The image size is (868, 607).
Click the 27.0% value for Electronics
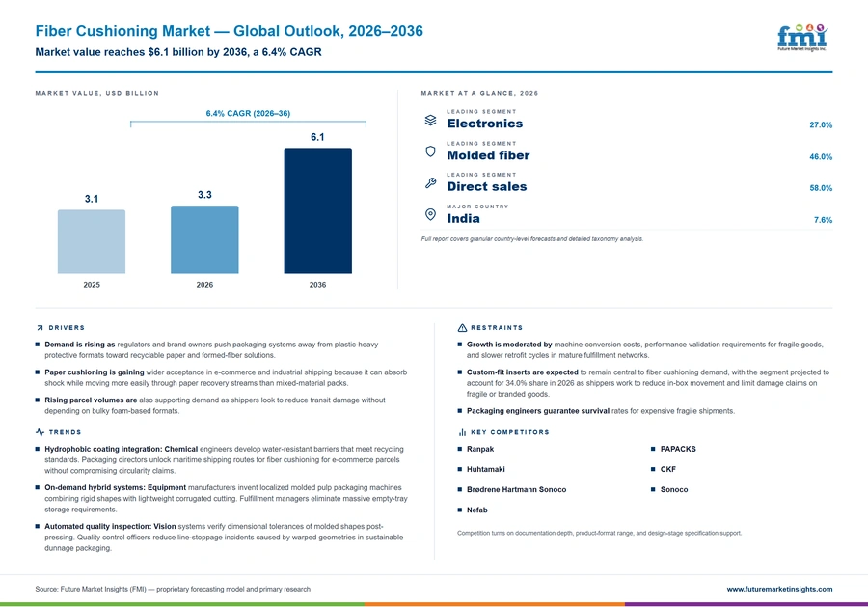pos(821,125)
